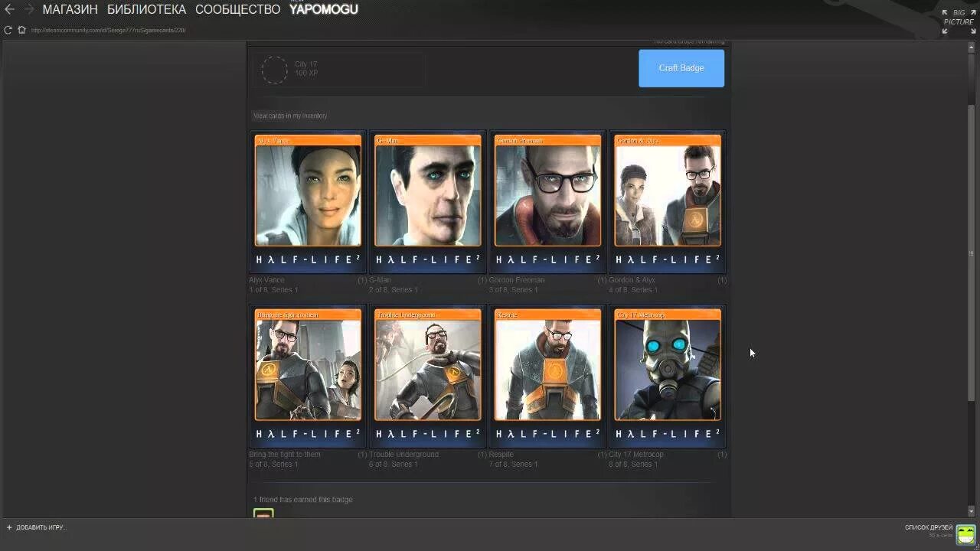Click the caption text 8 of 8, Series 1
The image size is (980, 551).
click(633, 465)
